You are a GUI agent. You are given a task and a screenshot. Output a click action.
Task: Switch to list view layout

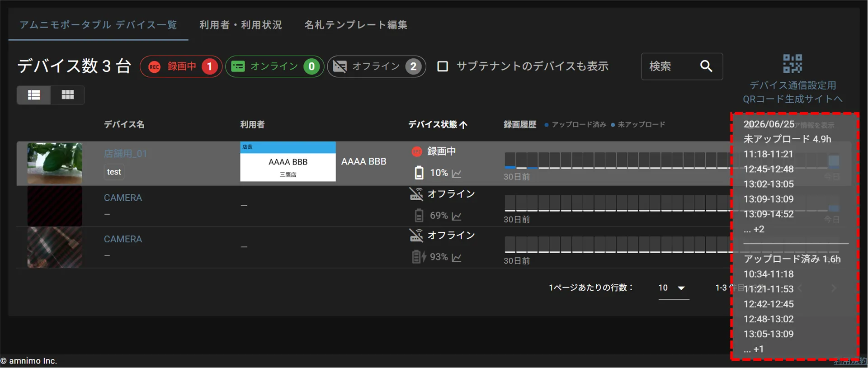click(34, 95)
